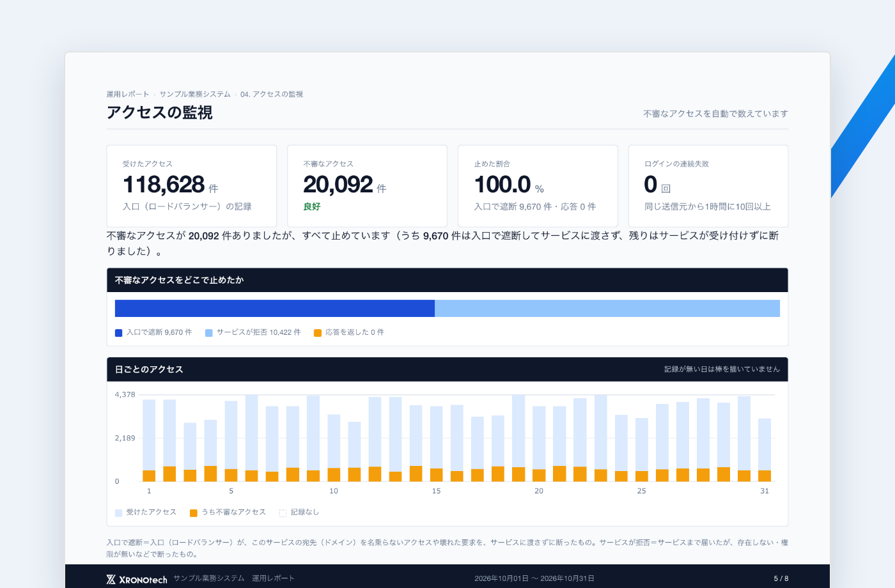
Task: Select the 0 回 login failure value
Action: (x=657, y=185)
